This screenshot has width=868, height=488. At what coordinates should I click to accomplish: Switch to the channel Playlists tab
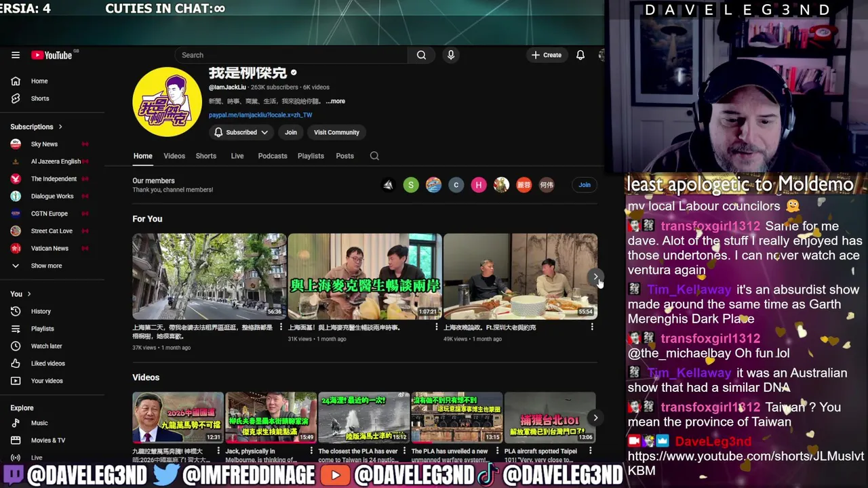[x=311, y=156]
